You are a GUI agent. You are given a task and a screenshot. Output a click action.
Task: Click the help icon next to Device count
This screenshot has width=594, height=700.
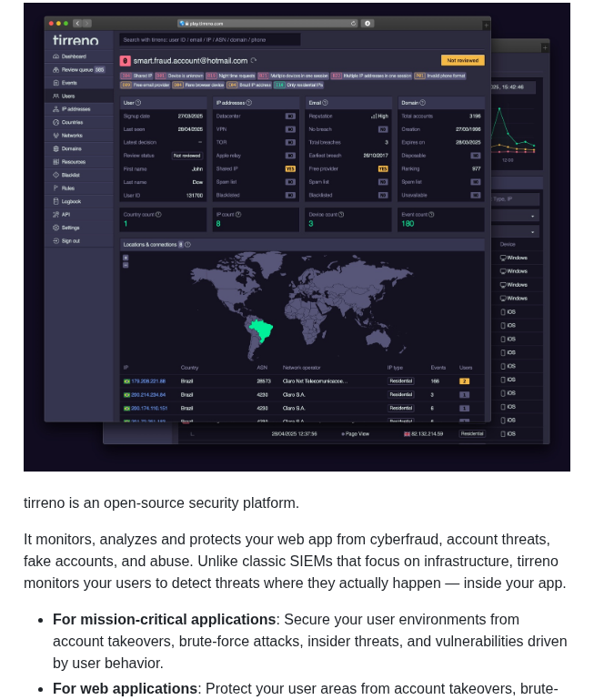pyautogui.click(x=341, y=215)
